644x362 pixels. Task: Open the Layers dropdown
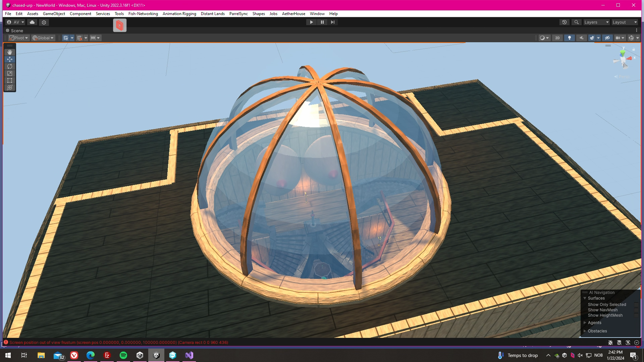pos(596,22)
